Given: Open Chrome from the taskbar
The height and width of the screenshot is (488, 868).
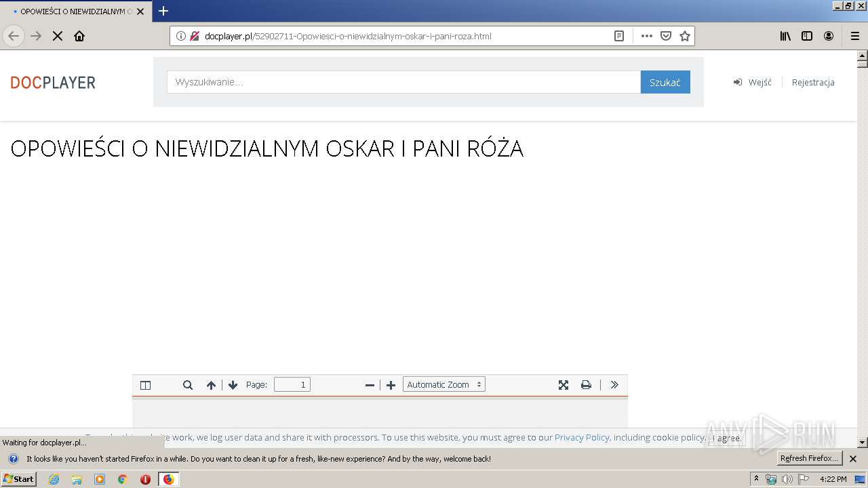Looking at the screenshot, I should tap(123, 479).
